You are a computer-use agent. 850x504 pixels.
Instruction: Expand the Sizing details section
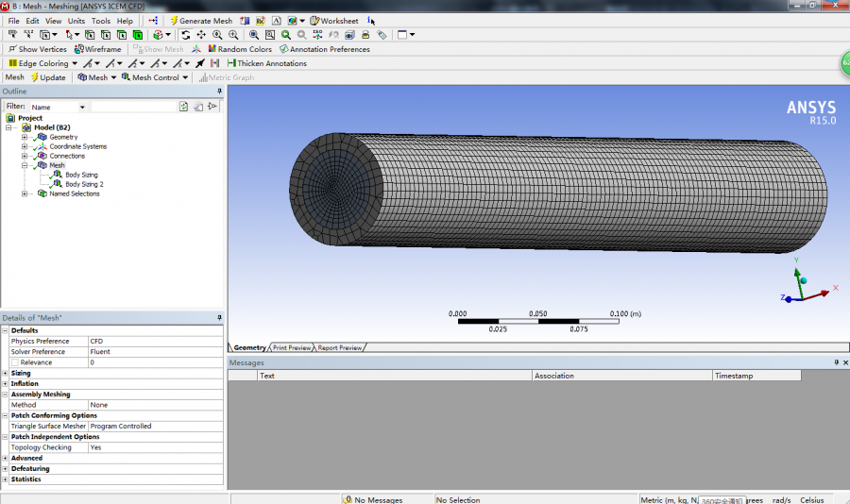pyautogui.click(x=6, y=373)
